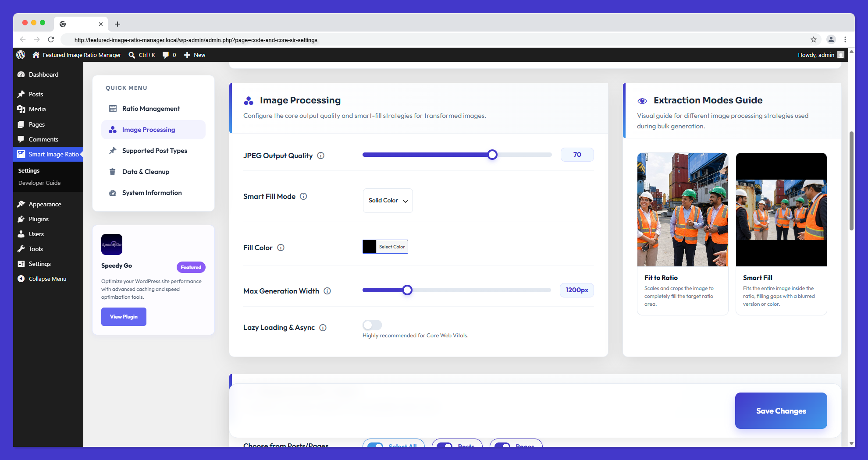The width and height of the screenshot is (868, 460).
Task: Open the browser three-dot menu
Action: pos(845,39)
